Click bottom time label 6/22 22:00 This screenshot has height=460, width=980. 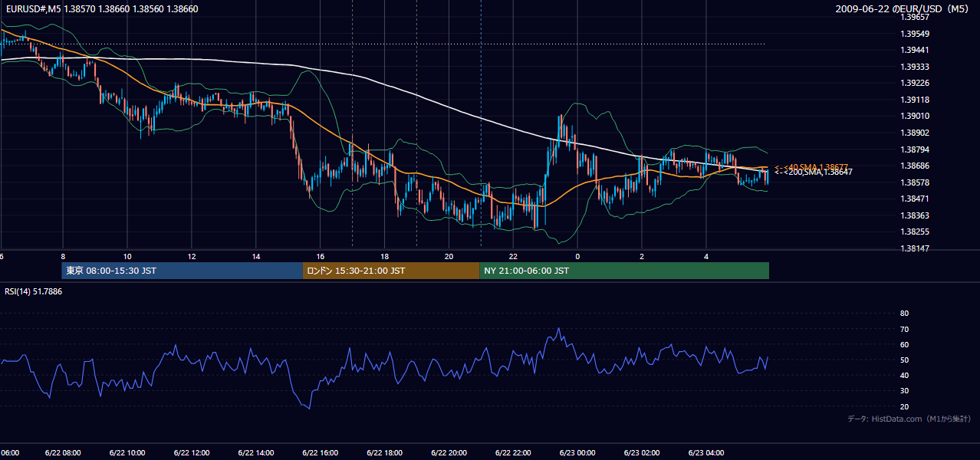514,452
